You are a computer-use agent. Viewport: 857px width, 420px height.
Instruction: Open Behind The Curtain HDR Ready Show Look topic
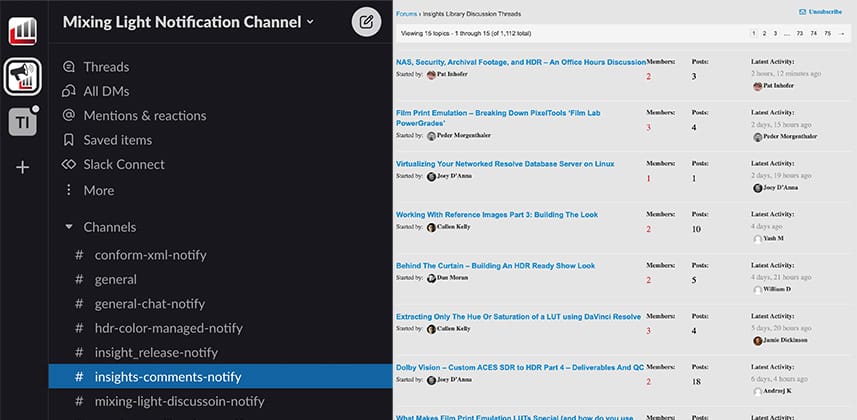[x=495, y=266]
